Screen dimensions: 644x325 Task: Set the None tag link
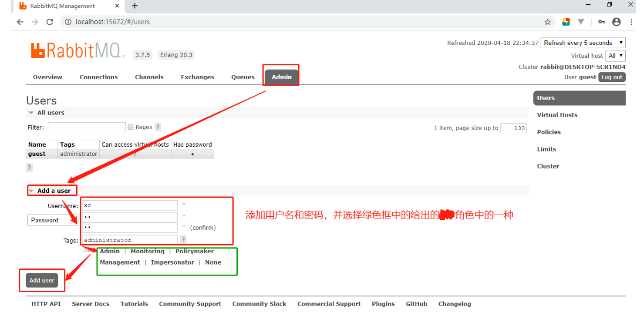[x=213, y=262]
